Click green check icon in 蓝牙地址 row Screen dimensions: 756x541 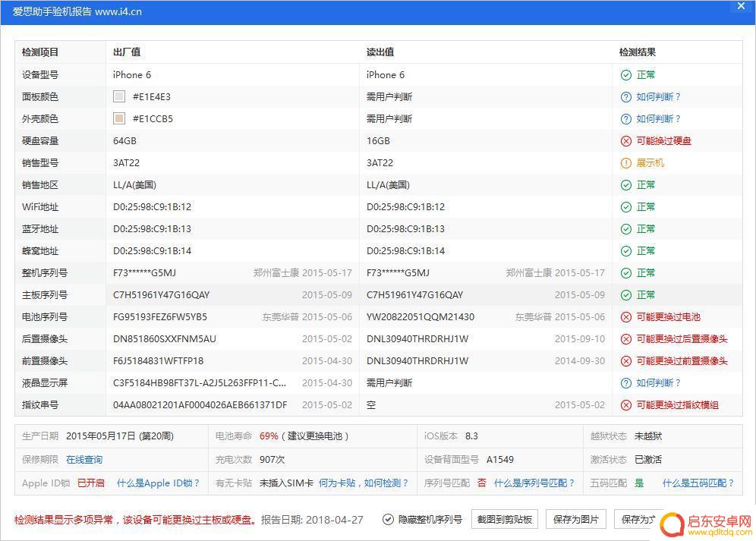pyautogui.click(x=625, y=229)
